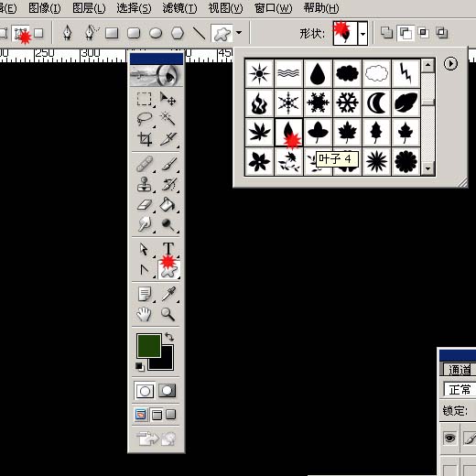This screenshot has width=476, height=476.
Task: Pick the Eyedropper tool
Action: [x=168, y=294]
